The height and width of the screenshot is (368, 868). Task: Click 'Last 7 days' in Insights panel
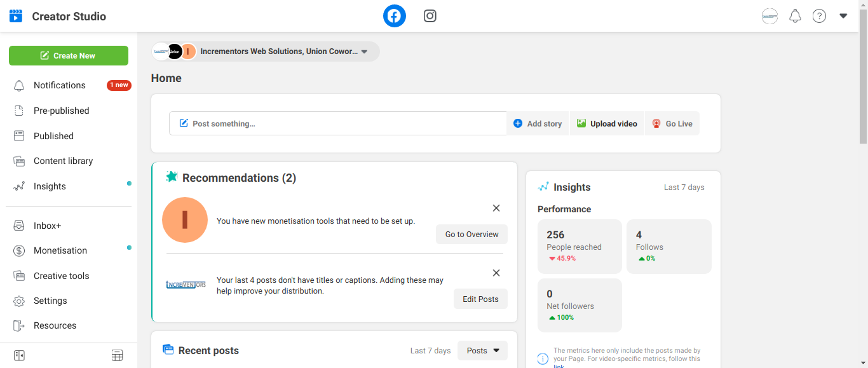pos(684,187)
